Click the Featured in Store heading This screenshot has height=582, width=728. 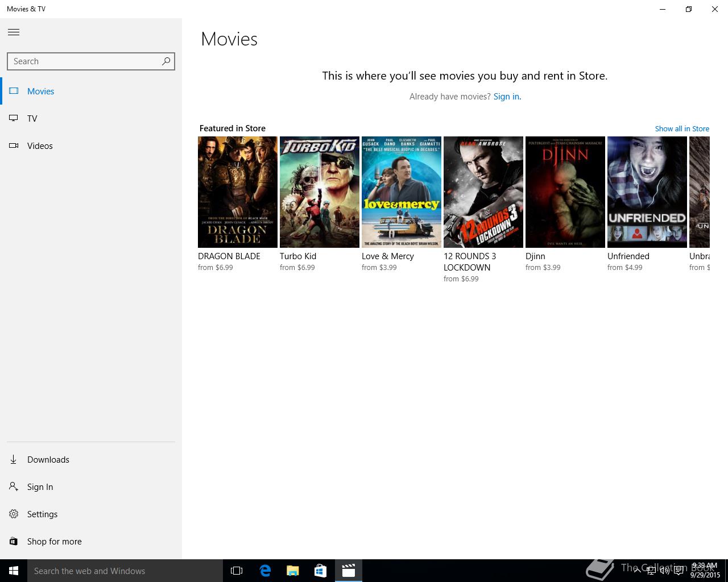coord(233,128)
